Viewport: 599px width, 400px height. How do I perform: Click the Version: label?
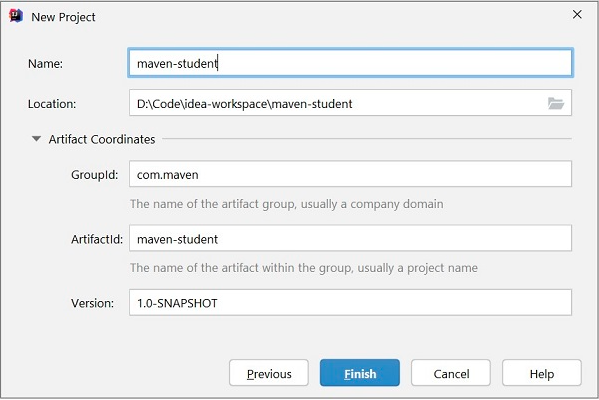click(x=92, y=303)
